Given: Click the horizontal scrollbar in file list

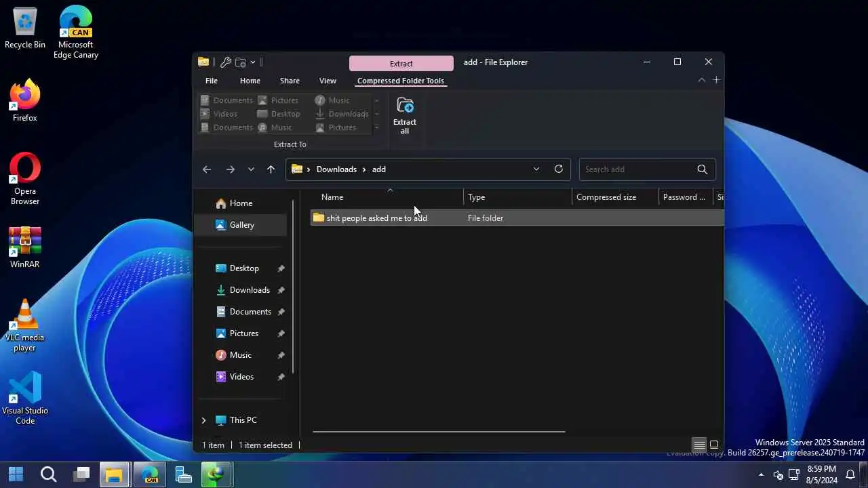Looking at the screenshot, I should [439, 431].
